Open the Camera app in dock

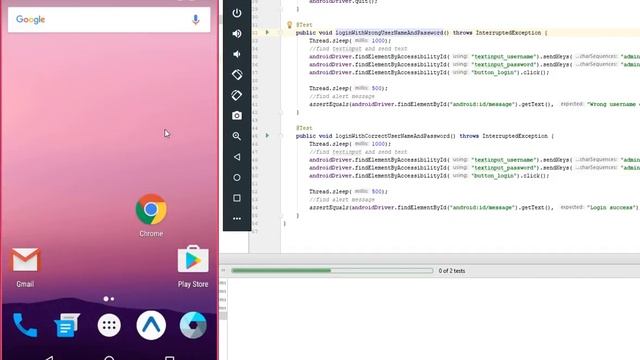click(x=193, y=325)
